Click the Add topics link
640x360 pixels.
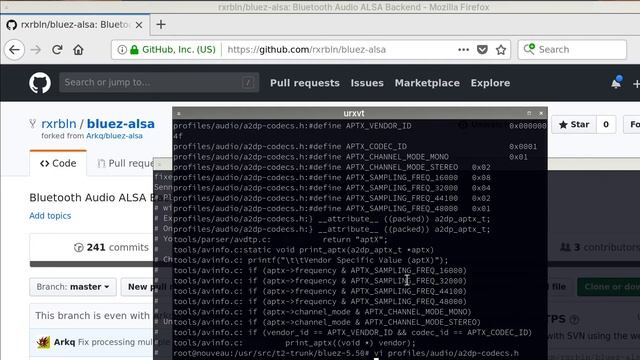point(50,216)
